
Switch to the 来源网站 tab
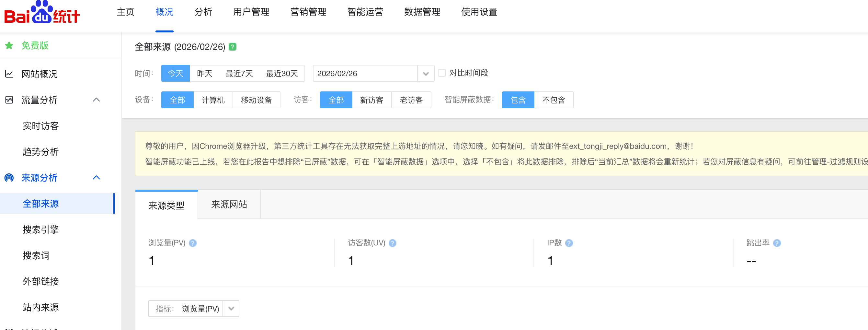pos(229,205)
